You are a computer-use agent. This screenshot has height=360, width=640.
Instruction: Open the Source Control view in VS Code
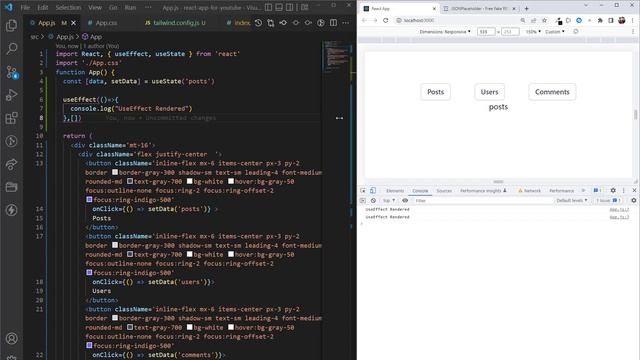pyautogui.click(x=11, y=72)
